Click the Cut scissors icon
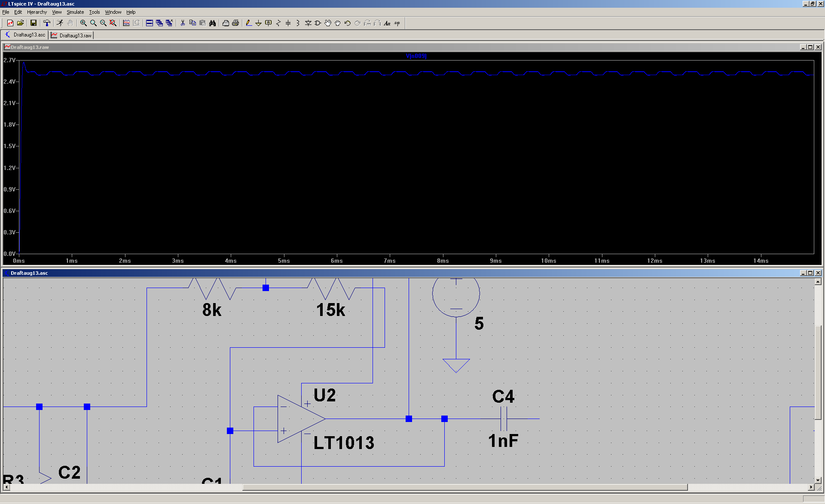This screenshot has height=504, width=825. [x=183, y=23]
